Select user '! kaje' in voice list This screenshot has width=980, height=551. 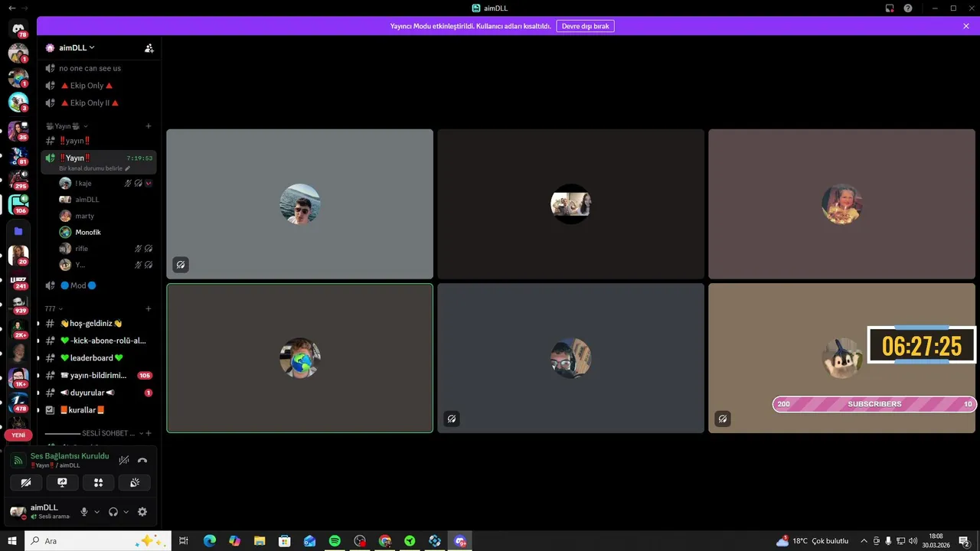click(x=106, y=183)
